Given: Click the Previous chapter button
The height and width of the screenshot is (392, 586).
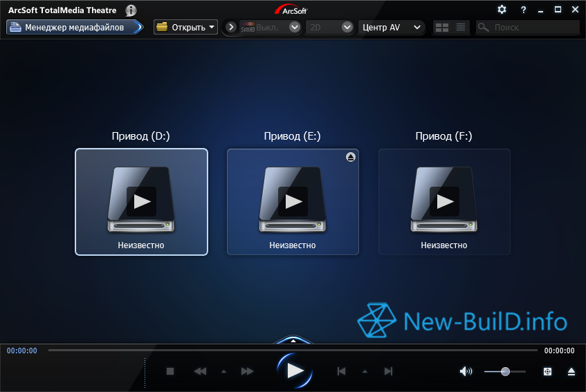Looking at the screenshot, I should tap(341, 371).
